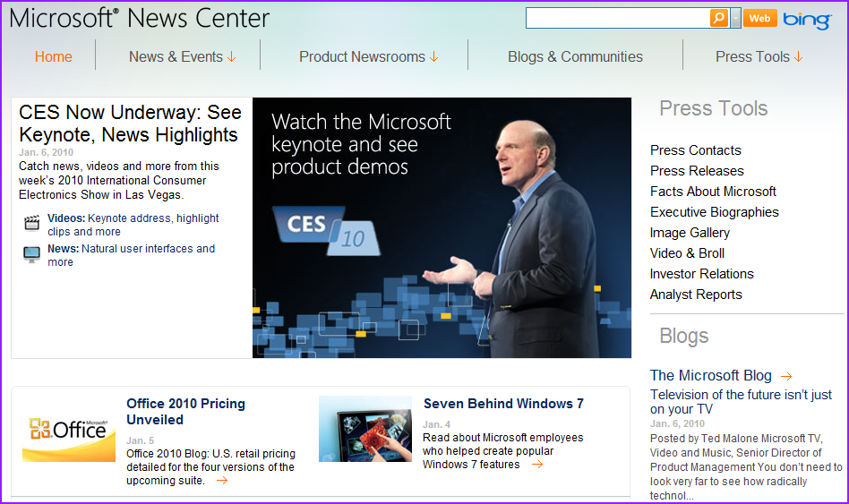Click orange arrow after Office 2010 description

pos(222,481)
